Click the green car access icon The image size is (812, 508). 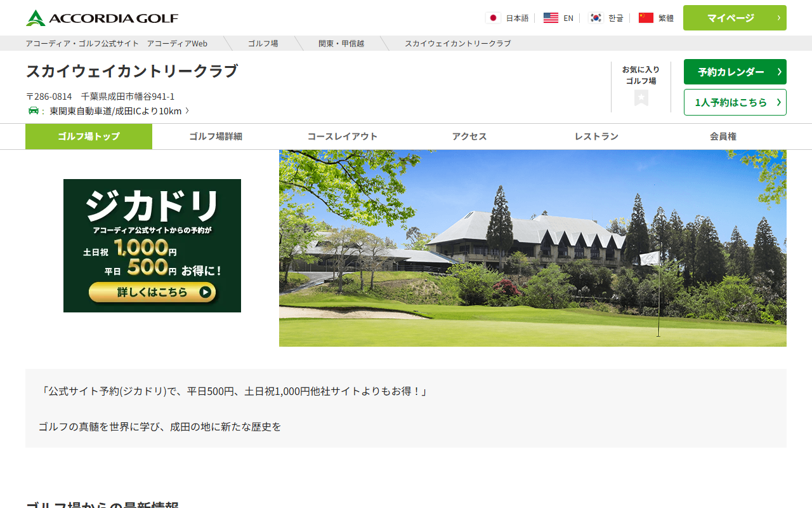point(34,111)
